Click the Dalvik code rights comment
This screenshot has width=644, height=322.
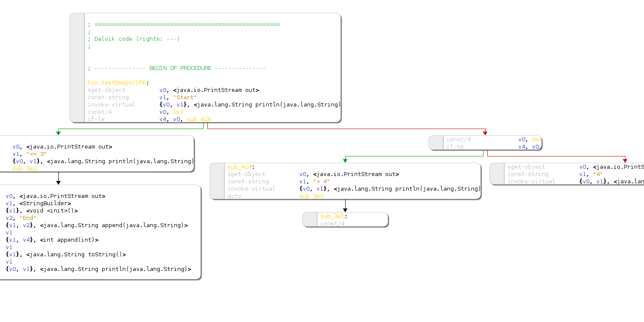[x=134, y=39]
